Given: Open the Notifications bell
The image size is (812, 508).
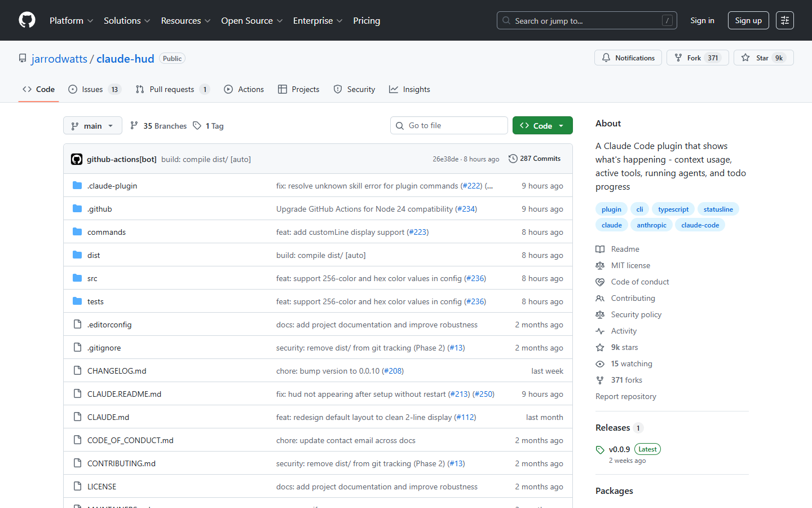Looking at the screenshot, I should pos(606,58).
